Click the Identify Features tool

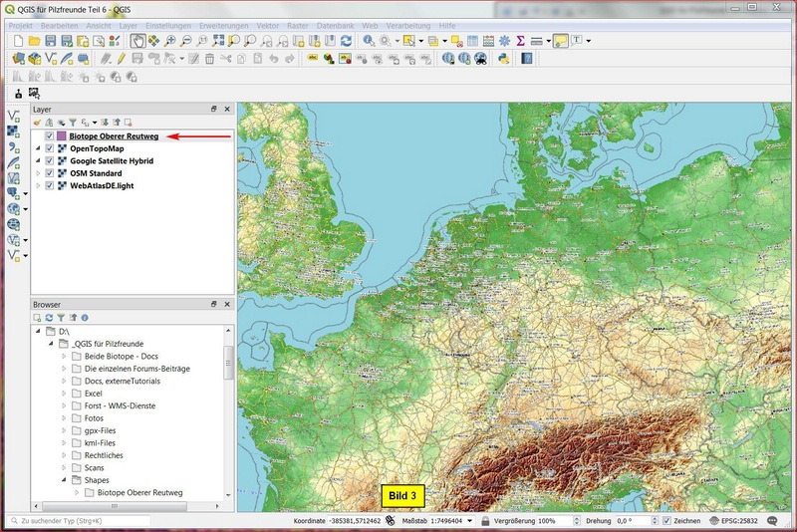point(369,41)
